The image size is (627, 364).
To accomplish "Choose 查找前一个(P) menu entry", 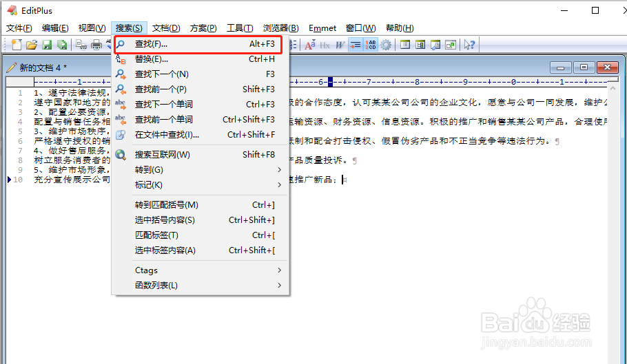I will 201,89.
